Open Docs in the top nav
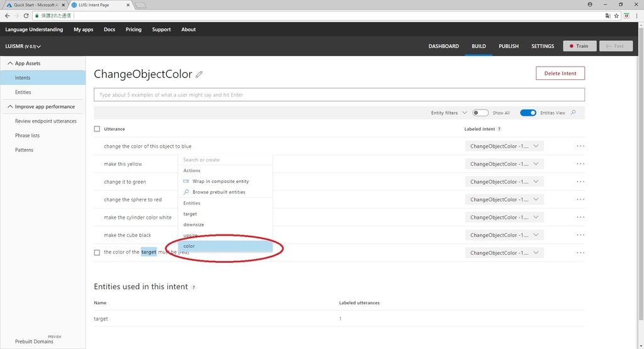Viewport: 644px width, 349px height. (109, 30)
